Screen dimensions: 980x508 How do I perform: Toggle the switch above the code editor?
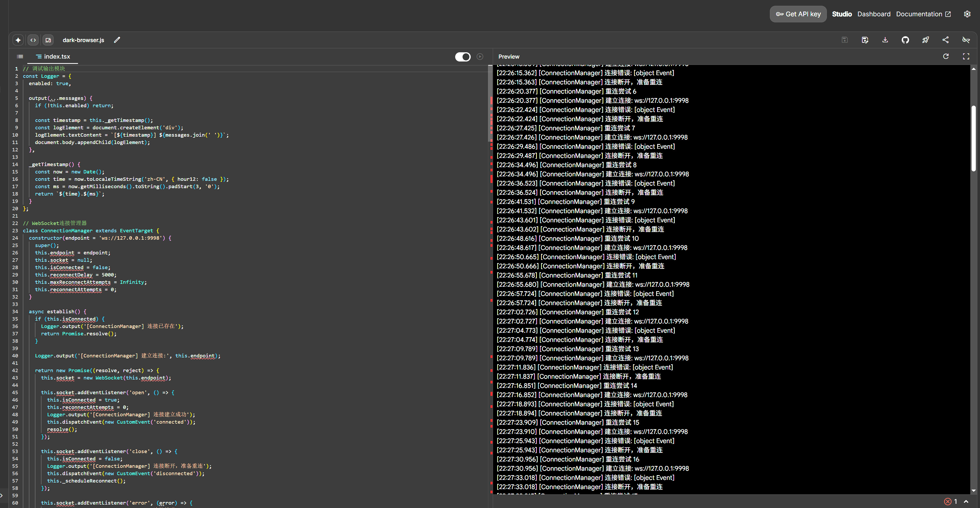463,56
